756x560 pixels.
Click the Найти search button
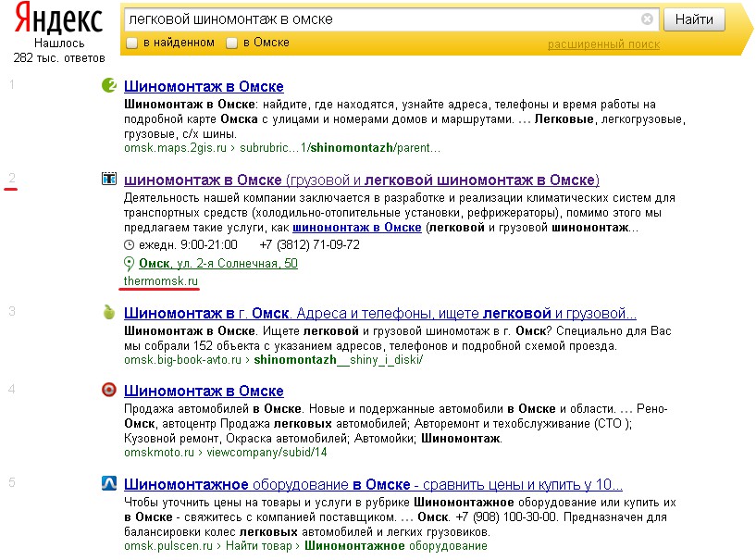pyautogui.click(x=694, y=19)
